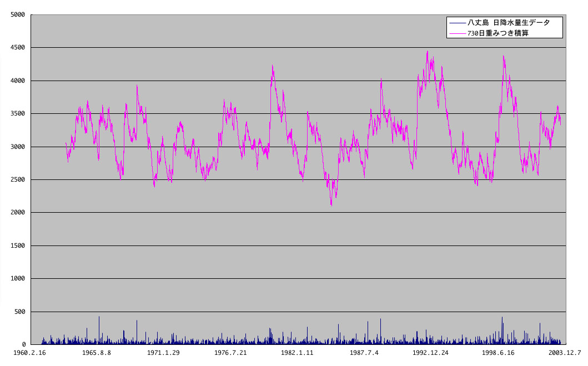Click the 1965.8.8 date label

(97, 353)
